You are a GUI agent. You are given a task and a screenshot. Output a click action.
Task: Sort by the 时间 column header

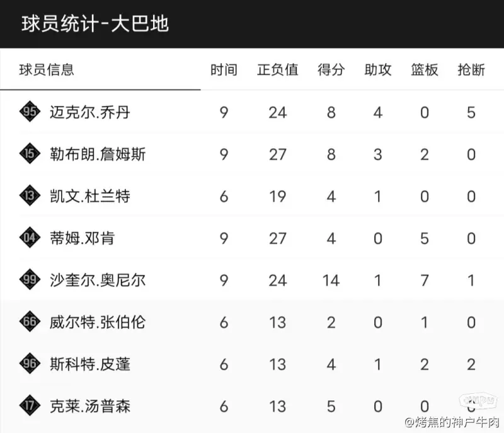[224, 70]
